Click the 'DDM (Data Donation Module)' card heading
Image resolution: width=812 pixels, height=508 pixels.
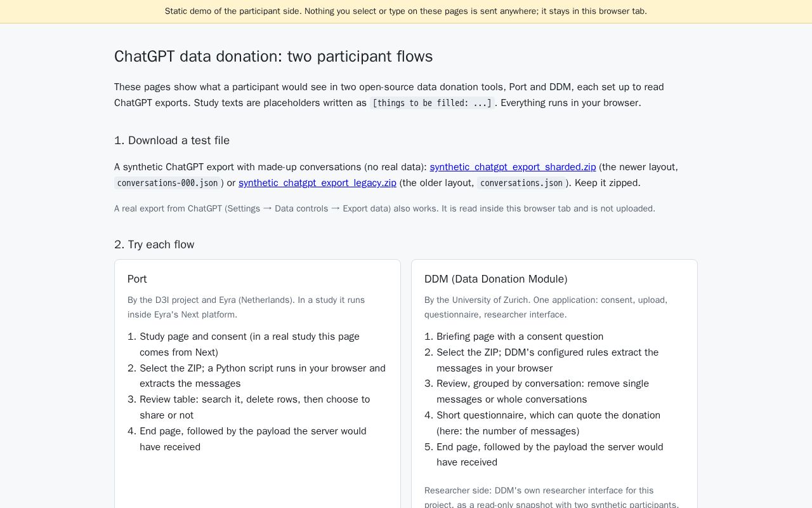point(496,279)
